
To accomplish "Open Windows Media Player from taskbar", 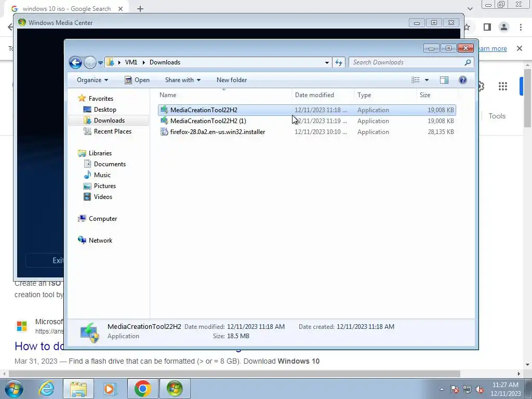I will click(x=110, y=389).
